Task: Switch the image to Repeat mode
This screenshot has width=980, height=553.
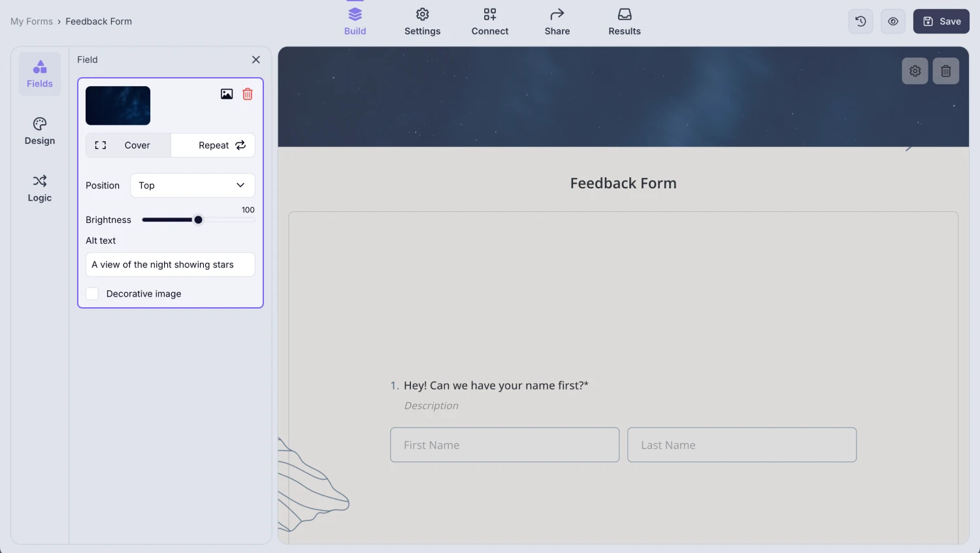Action: pos(213,144)
